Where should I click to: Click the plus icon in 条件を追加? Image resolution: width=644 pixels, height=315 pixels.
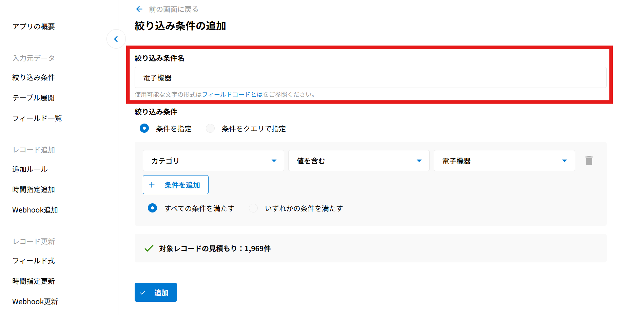coord(152,185)
